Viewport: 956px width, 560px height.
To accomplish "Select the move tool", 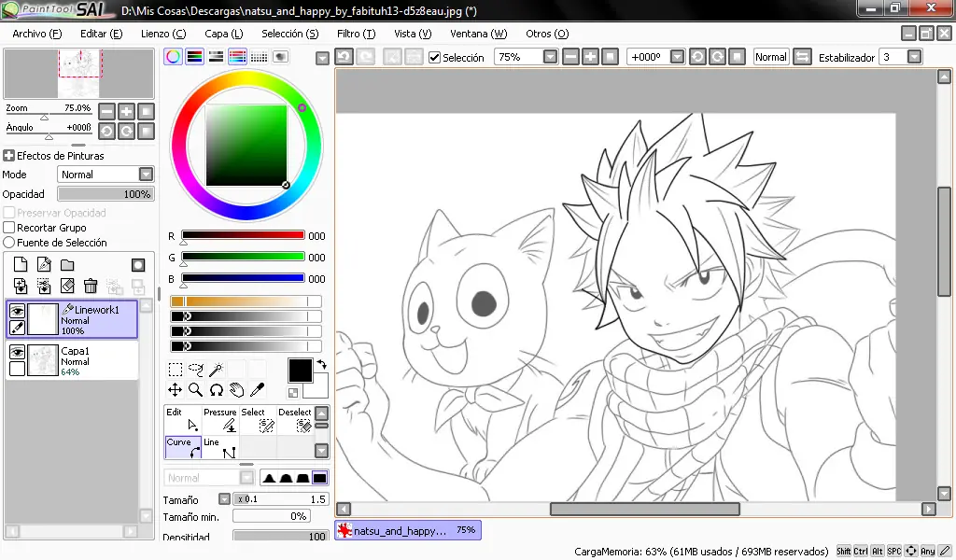I will point(175,390).
